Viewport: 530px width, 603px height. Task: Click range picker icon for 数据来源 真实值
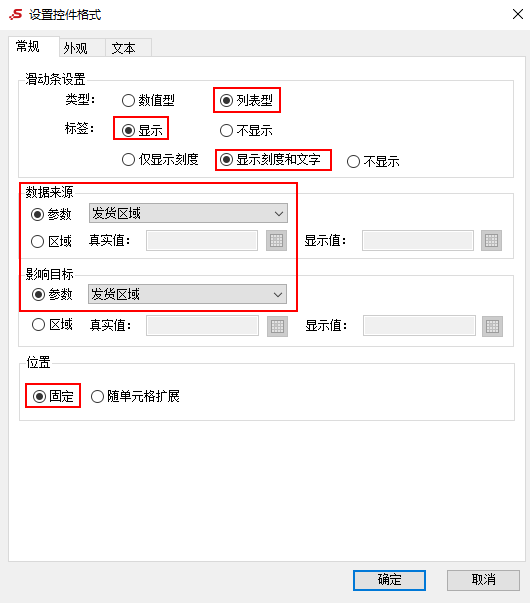pos(276,241)
